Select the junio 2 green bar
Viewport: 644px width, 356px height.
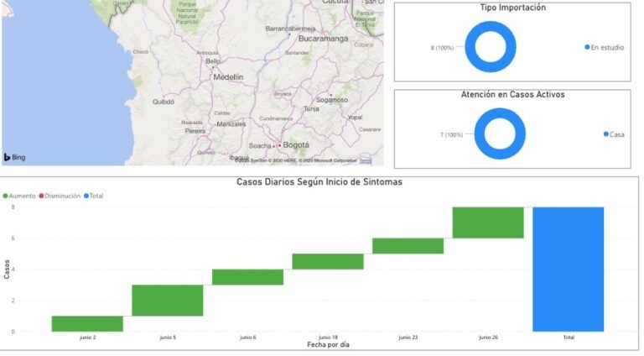[x=87, y=323]
